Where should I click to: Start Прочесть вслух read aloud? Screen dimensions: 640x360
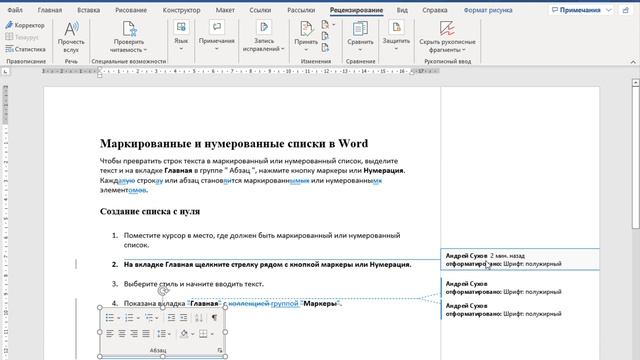[71, 37]
